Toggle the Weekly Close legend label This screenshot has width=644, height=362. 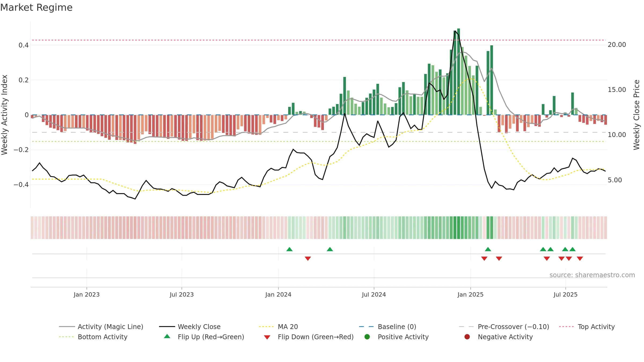(x=199, y=327)
